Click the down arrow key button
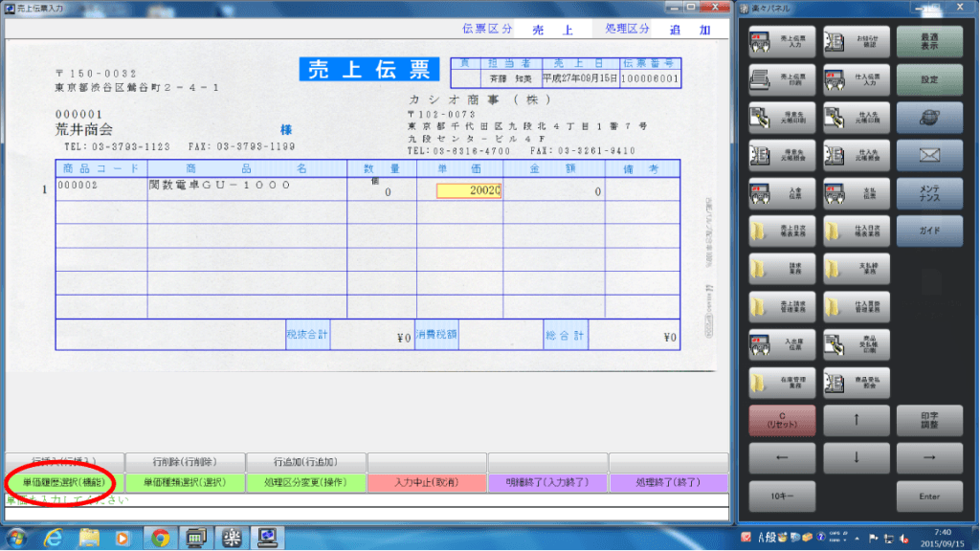 coord(857,458)
